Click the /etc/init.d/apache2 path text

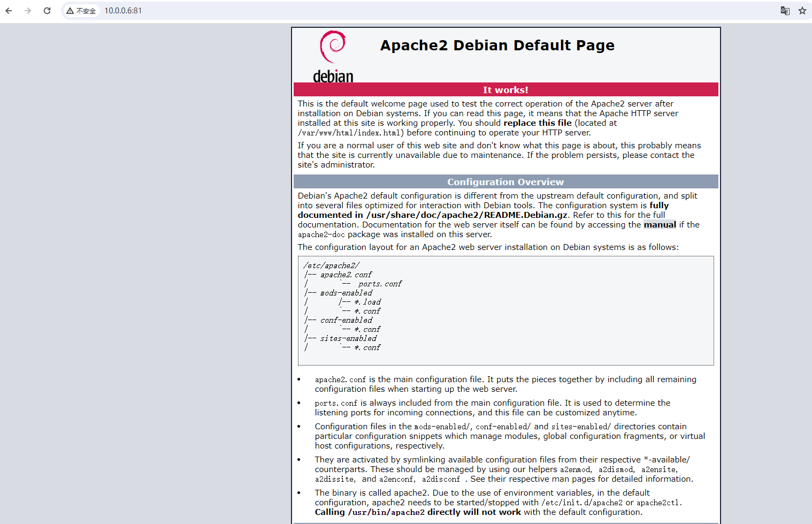582,503
